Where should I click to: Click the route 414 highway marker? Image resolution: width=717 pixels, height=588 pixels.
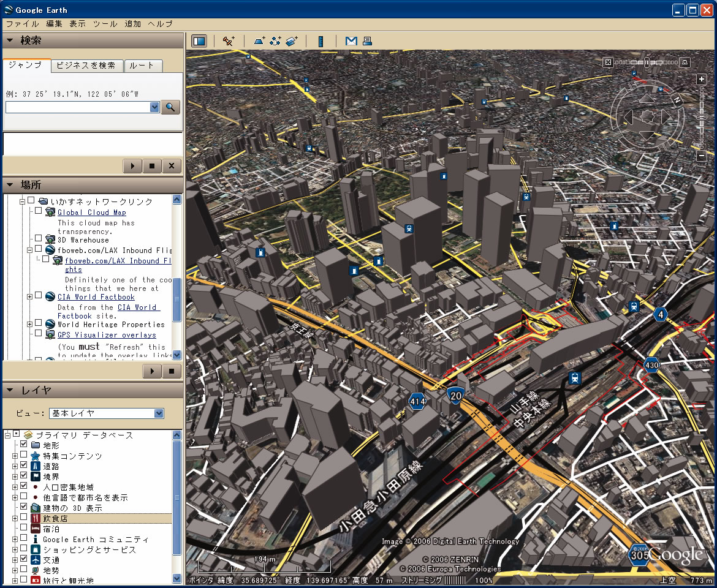coord(417,402)
